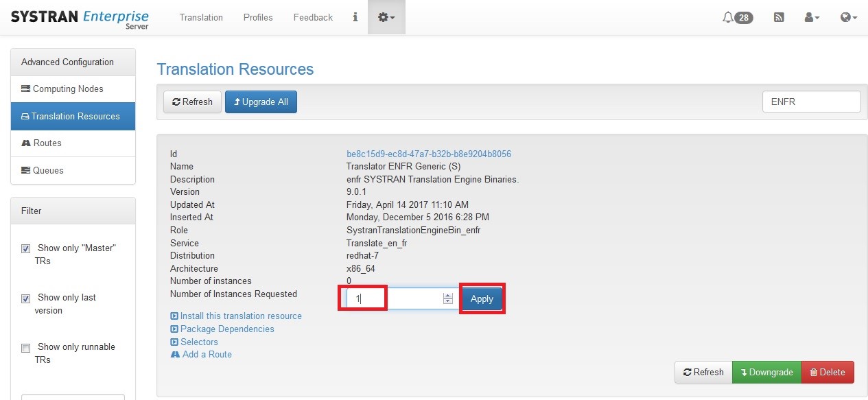The height and width of the screenshot is (400, 868).
Task: Uncheck Show only last version
Action: (x=26, y=298)
